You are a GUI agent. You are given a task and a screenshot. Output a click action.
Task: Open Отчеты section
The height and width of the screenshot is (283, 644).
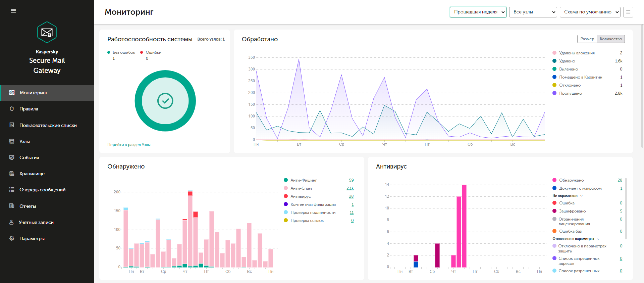(x=47, y=206)
